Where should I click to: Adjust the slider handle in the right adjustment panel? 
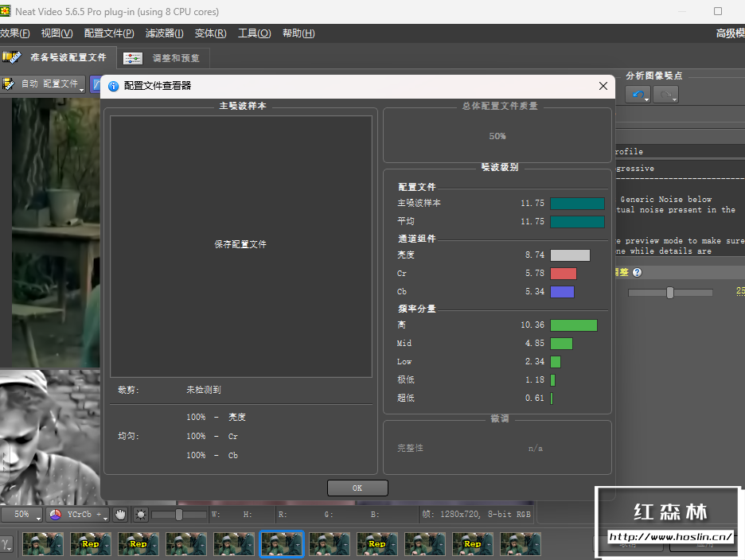[670, 292]
